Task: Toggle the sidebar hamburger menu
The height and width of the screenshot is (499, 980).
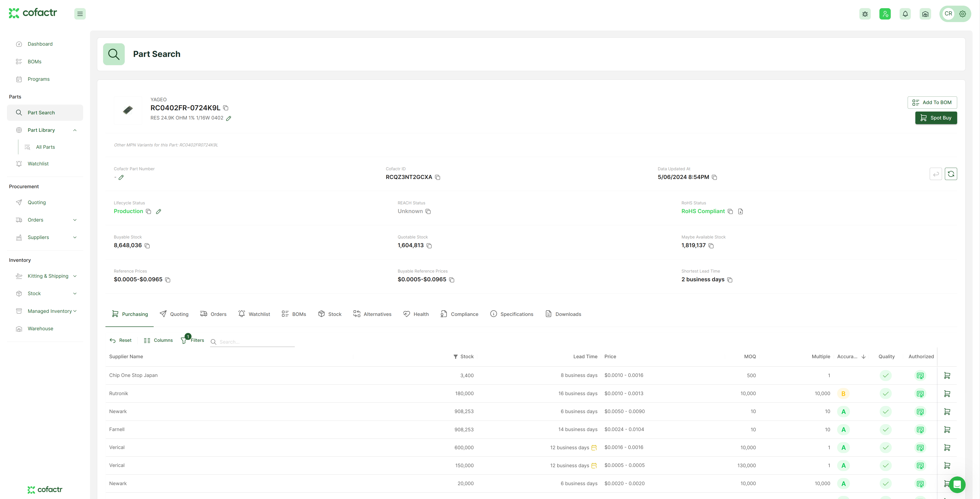Action: coord(80,14)
